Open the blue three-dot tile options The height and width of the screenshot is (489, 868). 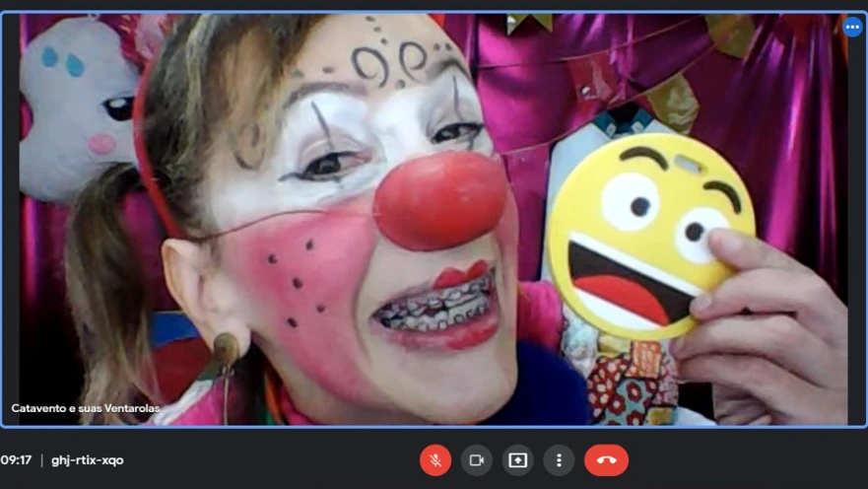coord(852,28)
